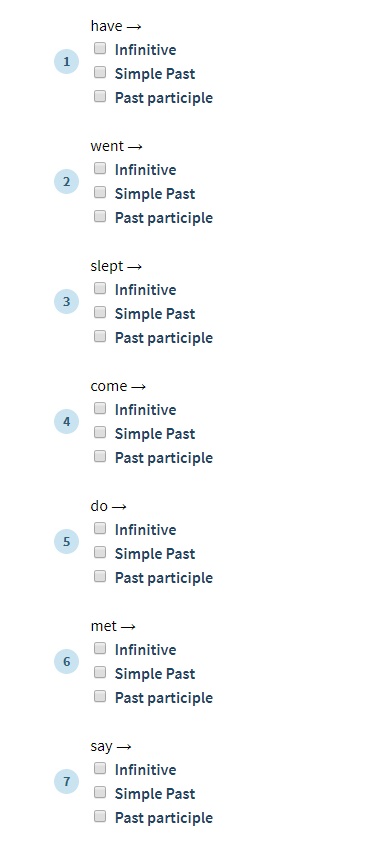The width and height of the screenshot is (385, 845).
Task: Mark do as Infinitive
Action: (100, 529)
